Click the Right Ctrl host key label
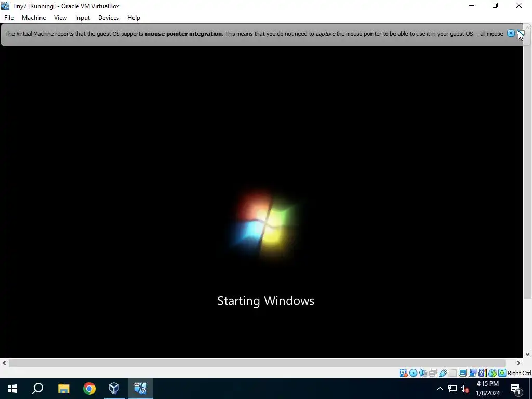 click(x=519, y=373)
